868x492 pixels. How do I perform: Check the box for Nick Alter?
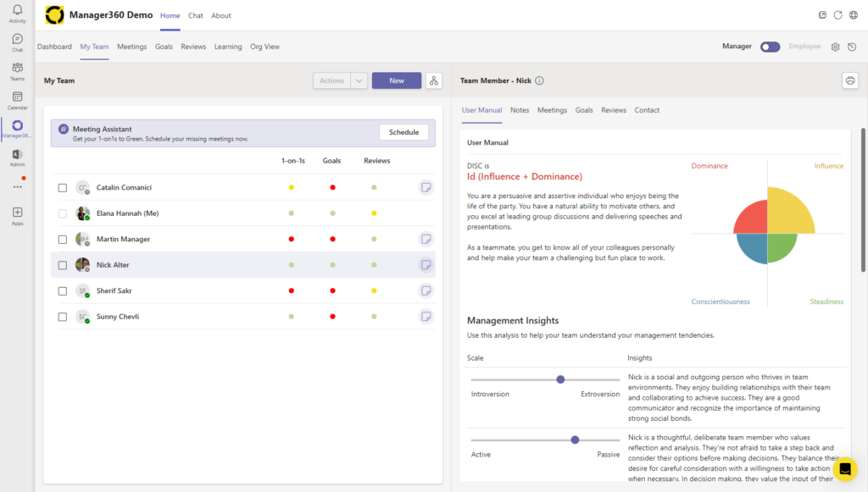pos(63,265)
